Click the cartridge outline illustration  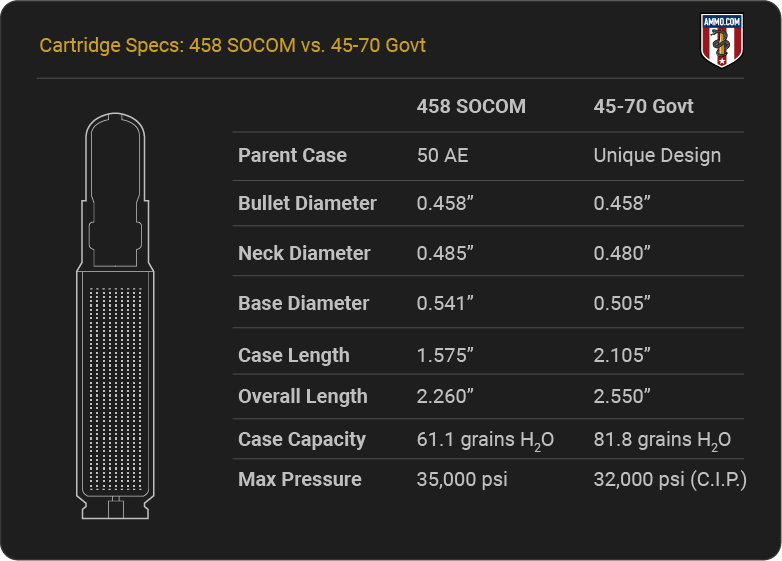pyautogui.click(x=115, y=316)
